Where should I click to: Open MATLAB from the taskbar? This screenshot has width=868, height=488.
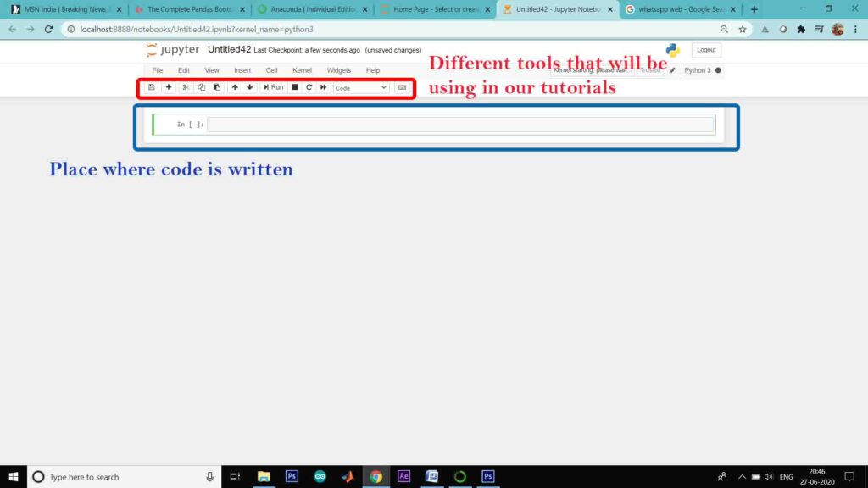tap(348, 476)
